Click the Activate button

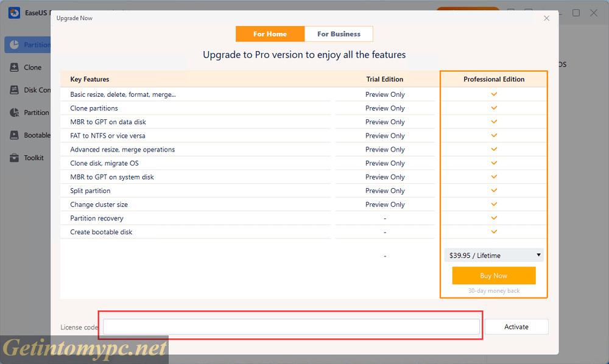click(x=516, y=327)
